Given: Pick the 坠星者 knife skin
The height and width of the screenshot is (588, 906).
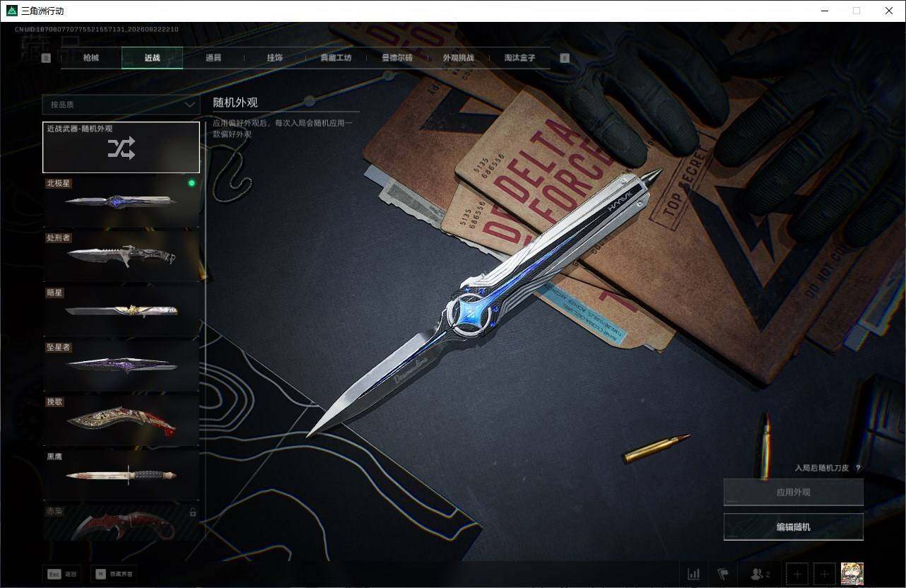Looking at the screenshot, I should click(121, 365).
